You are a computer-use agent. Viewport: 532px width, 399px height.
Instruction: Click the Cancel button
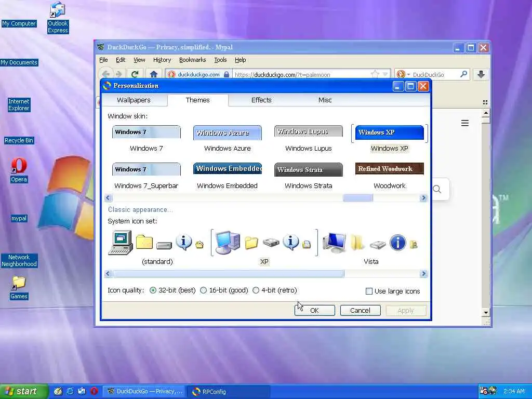point(361,311)
